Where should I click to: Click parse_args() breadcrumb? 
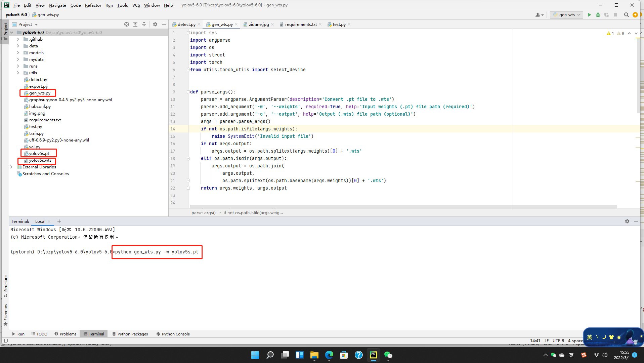[x=204, y=212]
